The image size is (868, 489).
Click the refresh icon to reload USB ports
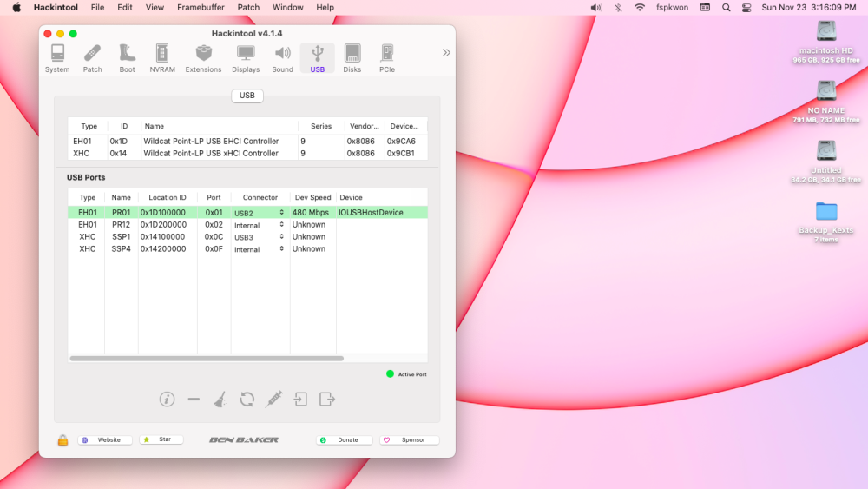coord(247,400)
